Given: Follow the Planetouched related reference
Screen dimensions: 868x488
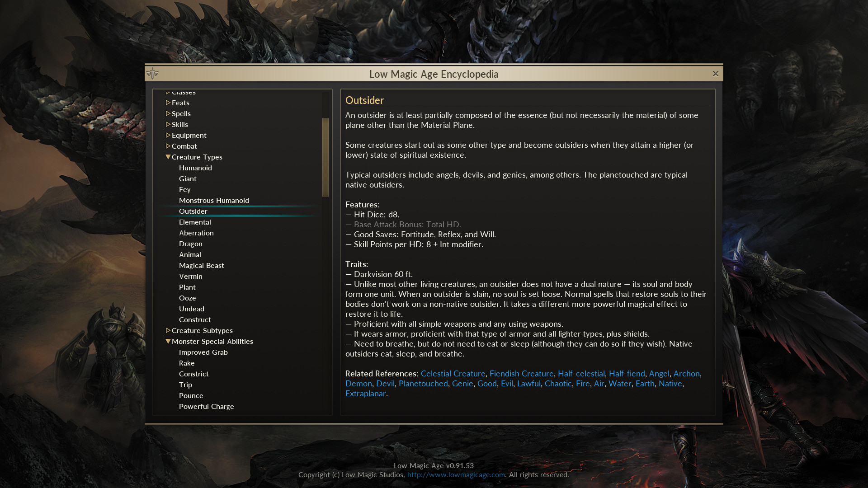Looking at the screenshot, I should click(x=423, y=383).
